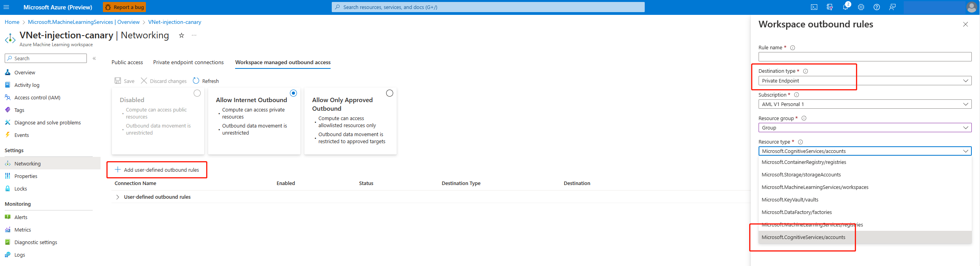Expand User-defined outbound rules row
The width and height of the screenshot is (980, 266).
(117, 197)
